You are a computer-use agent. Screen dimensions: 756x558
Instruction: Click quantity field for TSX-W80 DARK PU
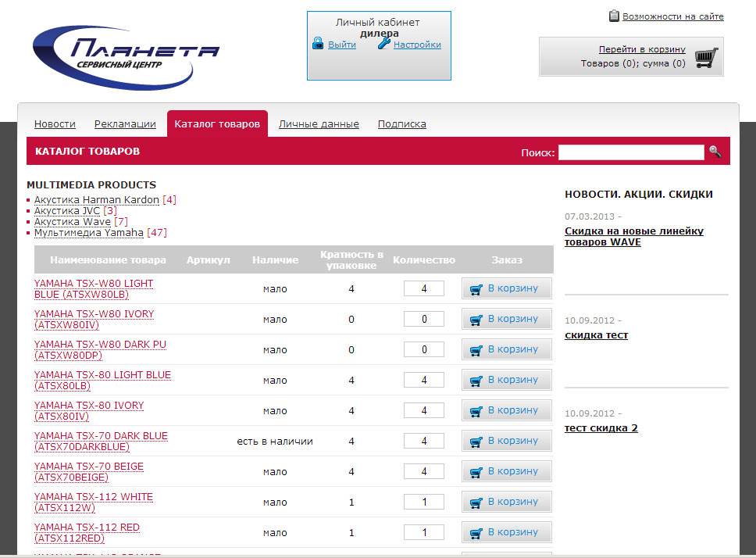[x=424, y=349]
